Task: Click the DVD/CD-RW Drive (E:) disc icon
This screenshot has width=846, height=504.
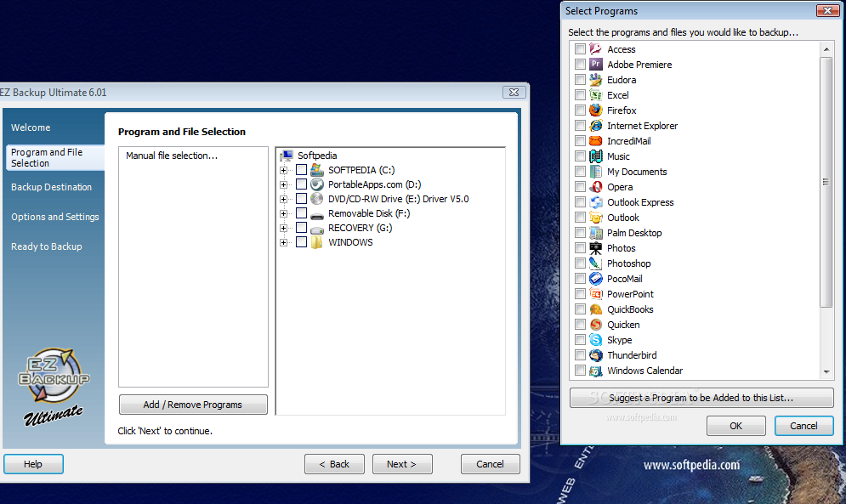Action: click(x=317, y=199)
